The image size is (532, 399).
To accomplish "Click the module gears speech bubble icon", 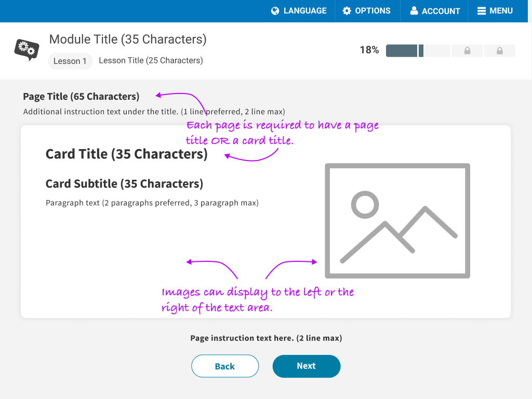I will click(26, 49).
